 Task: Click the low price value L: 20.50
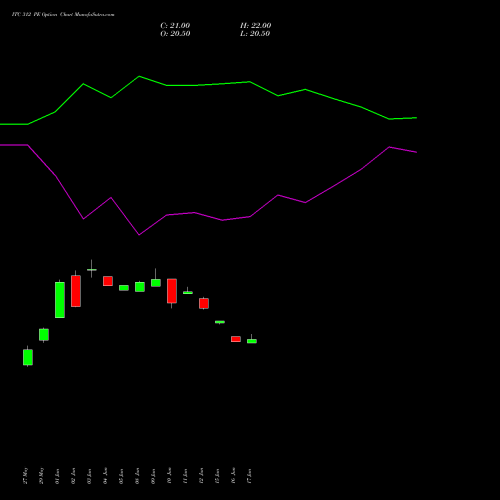point(255,34)
